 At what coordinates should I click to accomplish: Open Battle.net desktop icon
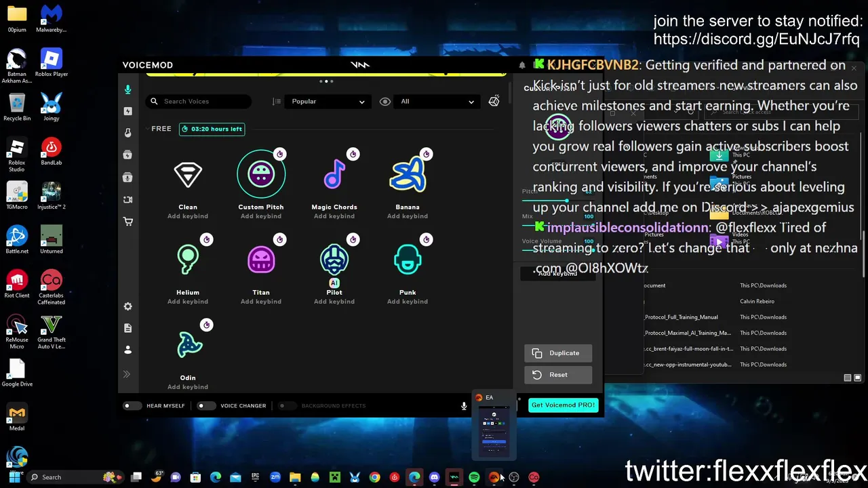(17, 240)
